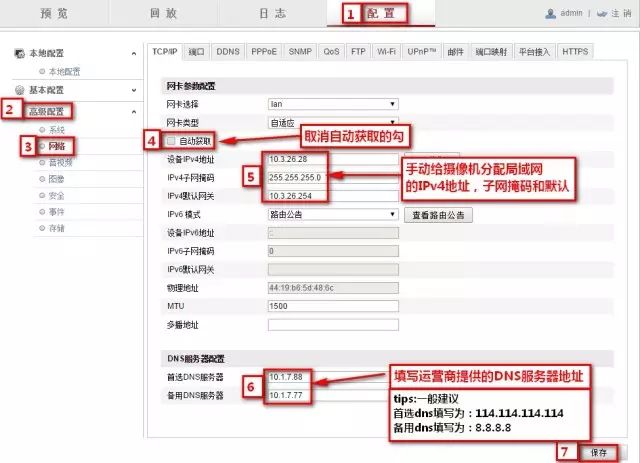This screenshot has width=640, height=463.
Task: Open the 网卡类型 自适应 dropdown
Action: (x=333, y=121)
